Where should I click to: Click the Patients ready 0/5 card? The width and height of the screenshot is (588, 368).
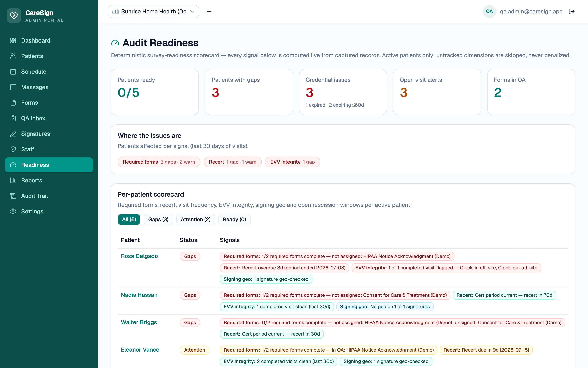pyautogui.click(x=155, y=92)
